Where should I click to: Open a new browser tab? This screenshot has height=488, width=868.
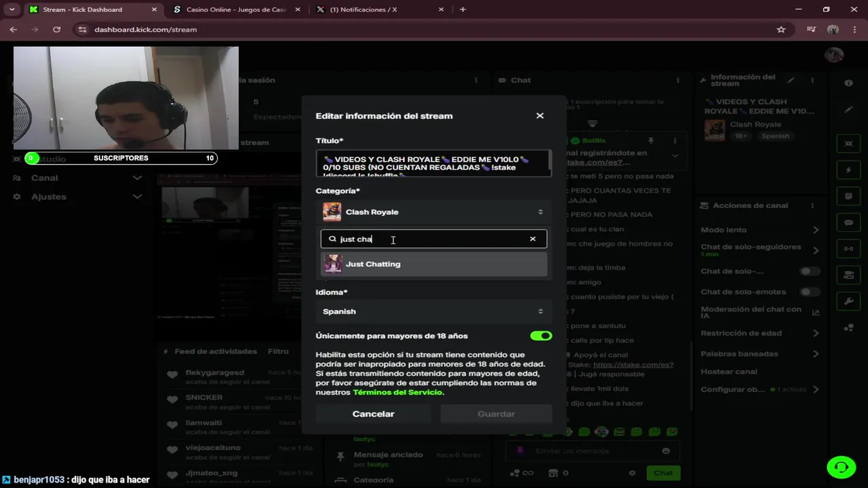pyautogui.click(x=462, y=9)
